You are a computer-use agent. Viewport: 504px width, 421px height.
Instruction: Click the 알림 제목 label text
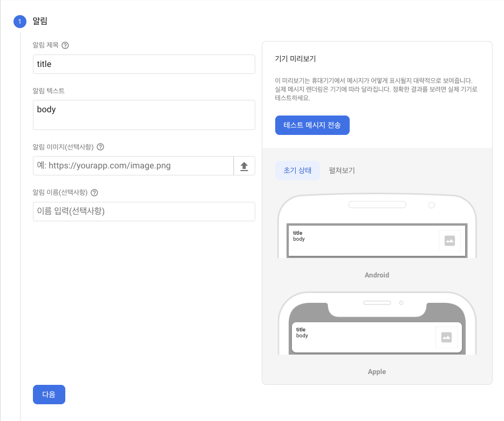click(46, 45)
